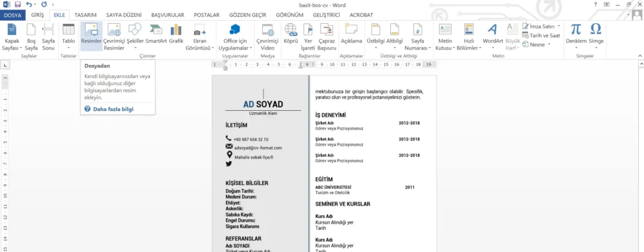Open the Ekran Görüntüsü screenshot menu
Image resolution: width=644 pixels, height=252 pixels.
point(200,37)
